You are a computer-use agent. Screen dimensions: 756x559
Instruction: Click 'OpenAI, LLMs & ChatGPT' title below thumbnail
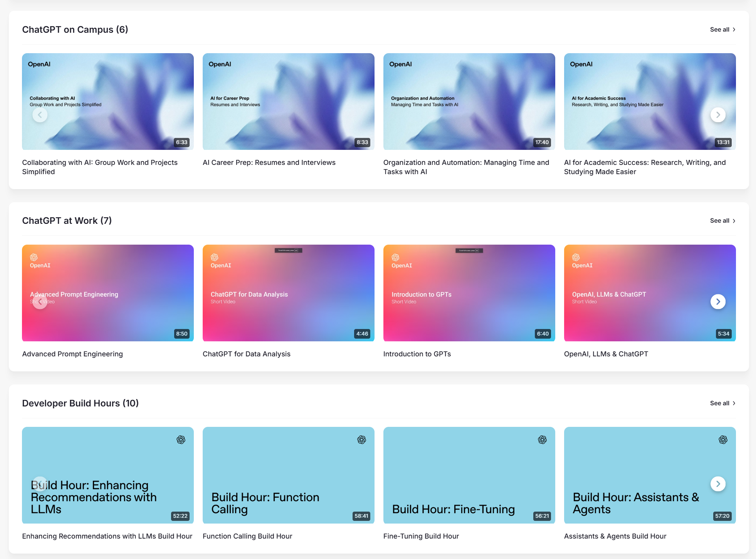pyautogui.click(x=606, y=354)
